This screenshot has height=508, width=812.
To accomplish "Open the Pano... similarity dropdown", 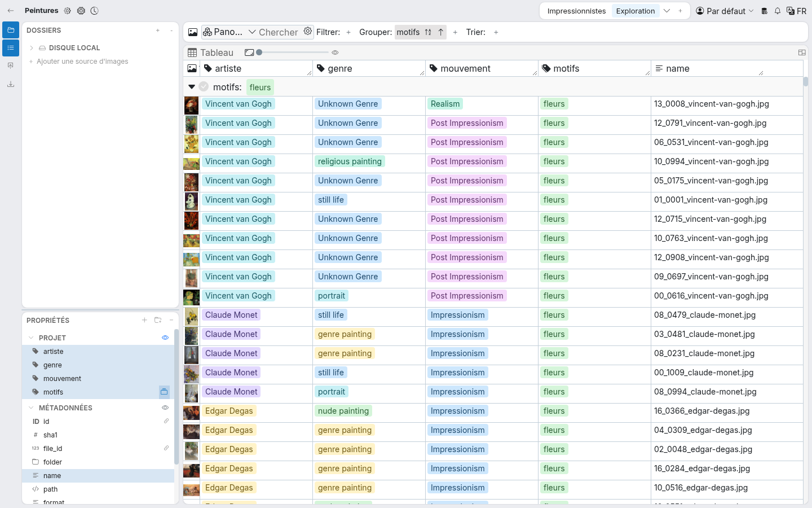I will coord(229,32).
